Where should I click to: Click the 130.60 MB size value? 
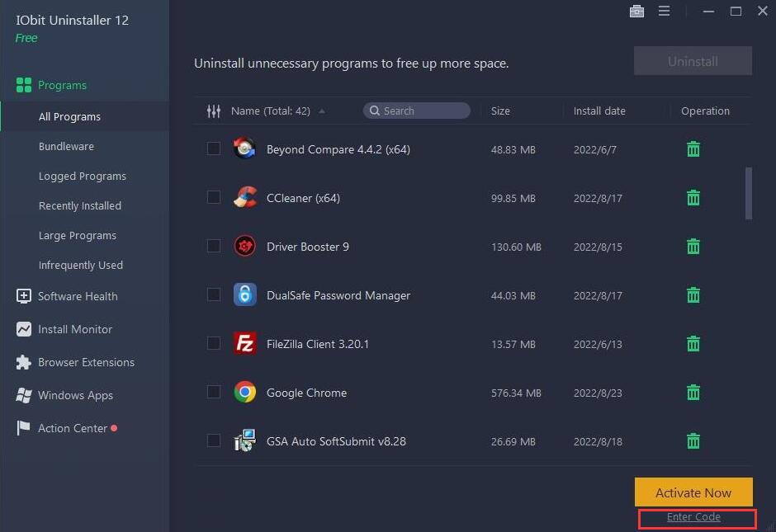pyautogui.click(x=516, y=247)
